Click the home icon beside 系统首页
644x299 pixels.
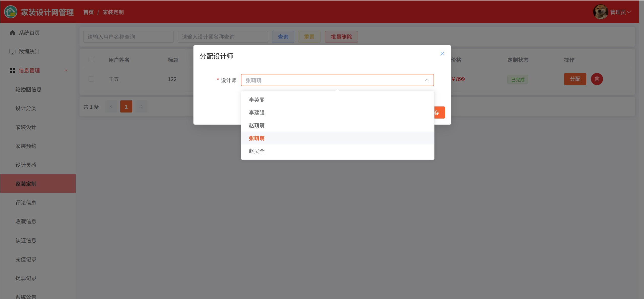[x=12, y=33]
